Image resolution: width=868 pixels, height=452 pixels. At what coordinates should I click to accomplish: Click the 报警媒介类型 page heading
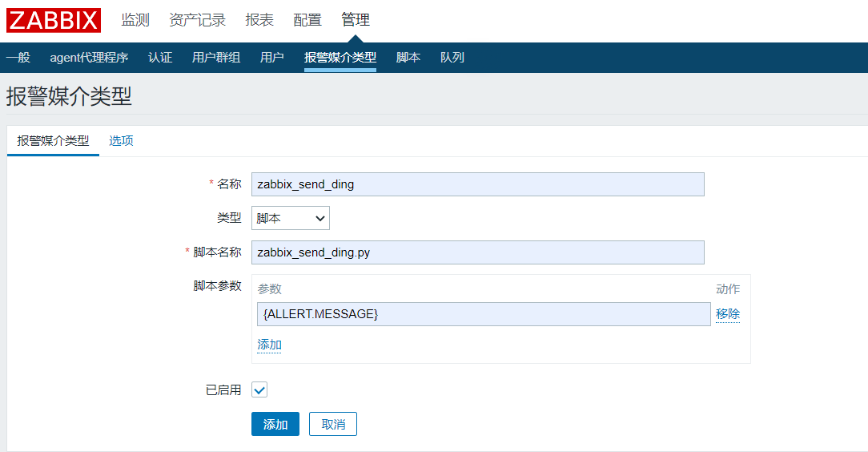pyautogui.click(x=69, y=96)
